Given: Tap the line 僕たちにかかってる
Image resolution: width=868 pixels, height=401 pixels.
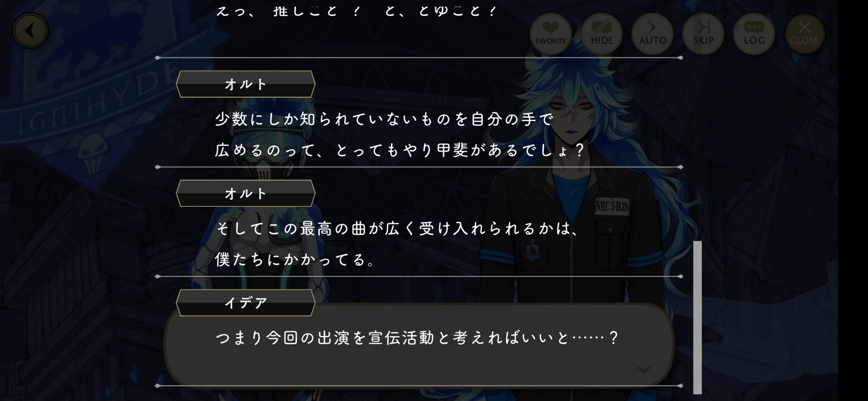Looking at the screenshot, I should point(295,260).
